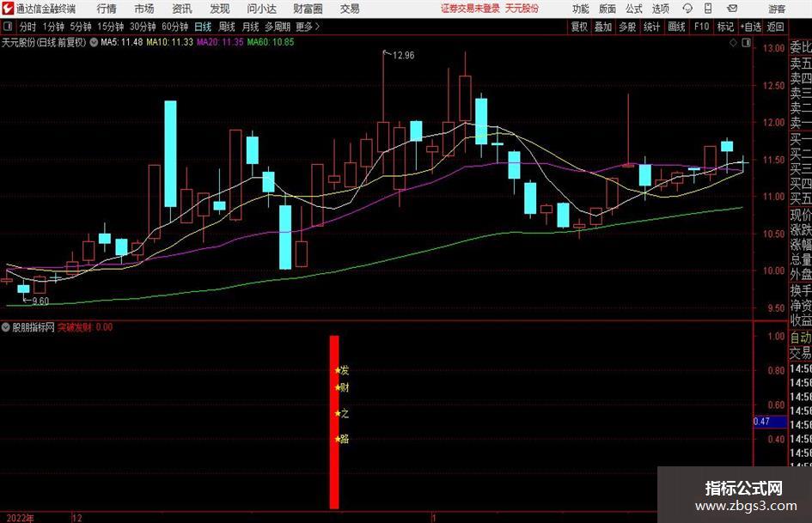The image size is (812, 523).
Task: Toggle the left sidebar panel icon
Action: (x=8, y=27)
